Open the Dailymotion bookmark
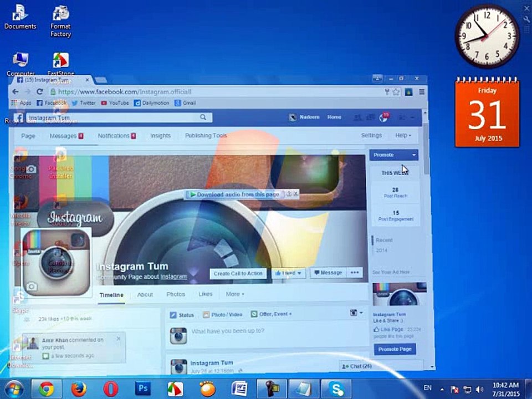This screenshot has width=532, height=399. coord(151,103)
